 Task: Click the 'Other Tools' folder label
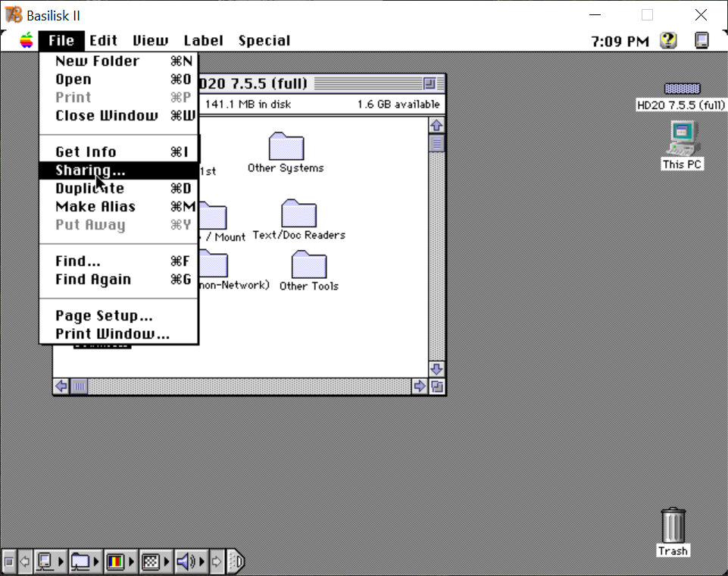click(309, 286)
